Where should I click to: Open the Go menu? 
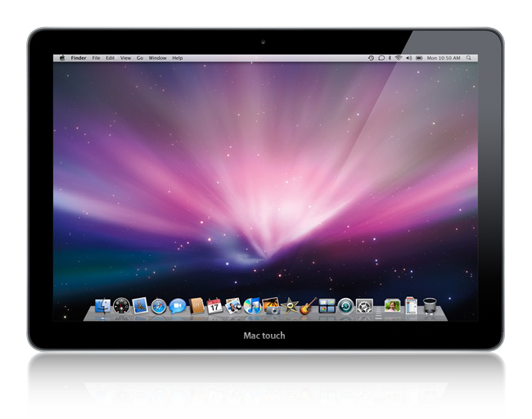point(140,58)
